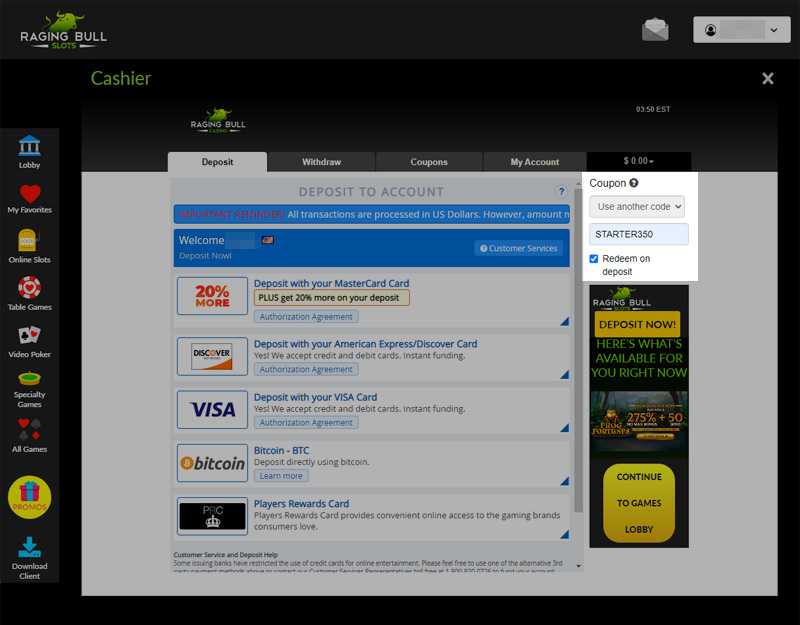
Task: Switch to the Coupons tab
Action: (429, 162)
